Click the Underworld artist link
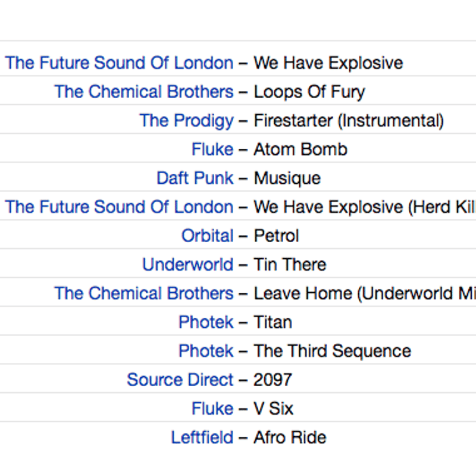Viewport: 476px width, 476px height. (188, 264)
